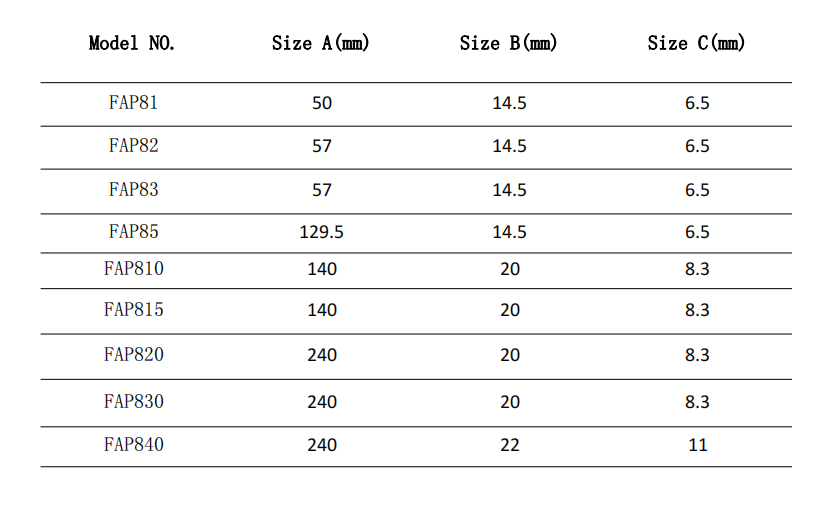Select the FAP830 row label
This screenshot has width=834, height=505.
[134, 401]
